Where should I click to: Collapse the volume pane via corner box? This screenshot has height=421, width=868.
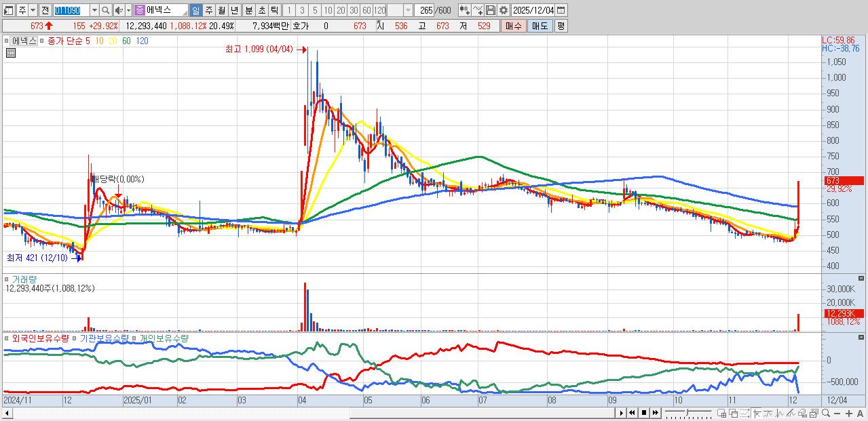pyautogui.click(x=861, y=278)
